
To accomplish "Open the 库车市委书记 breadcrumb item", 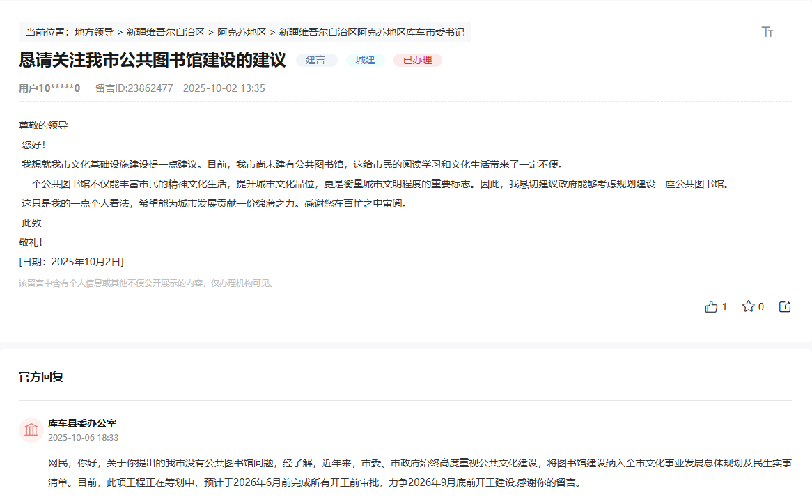I will tap(371, 32).
